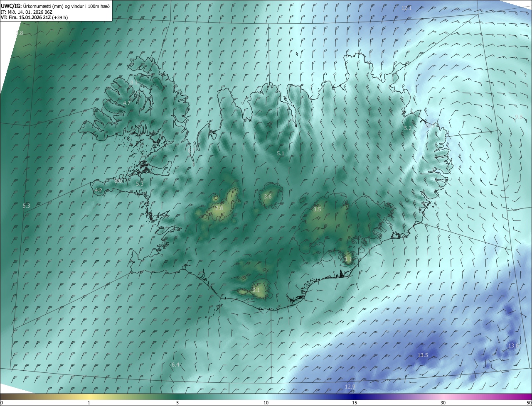Click the 5.1 value label
532x406 pixels.
(281, 153)
